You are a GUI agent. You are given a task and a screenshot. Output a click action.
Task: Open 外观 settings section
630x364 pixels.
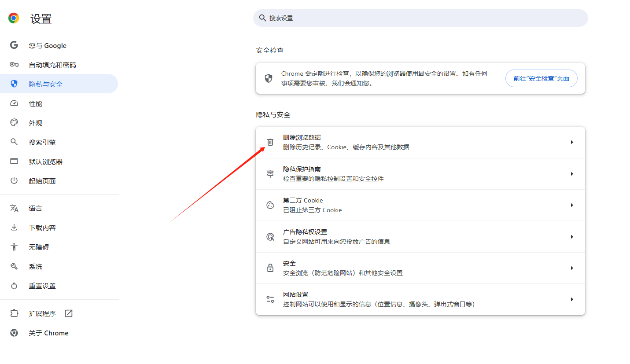point(59,123)
